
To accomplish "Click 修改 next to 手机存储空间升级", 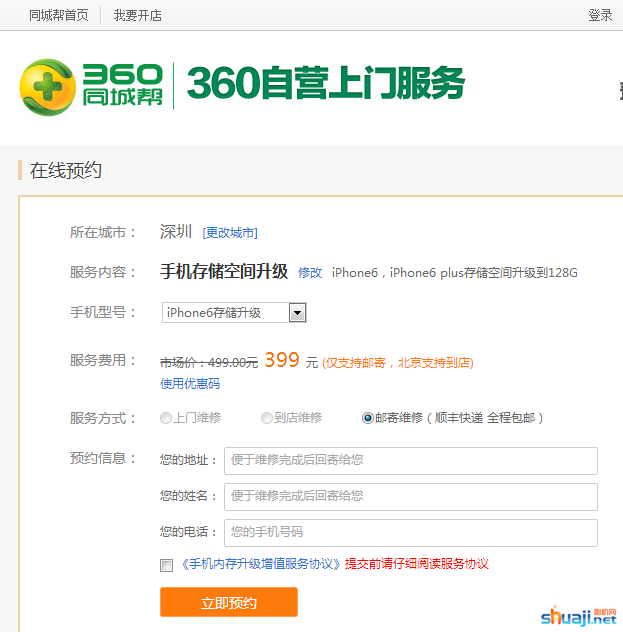I will click(x=310, y=273).
